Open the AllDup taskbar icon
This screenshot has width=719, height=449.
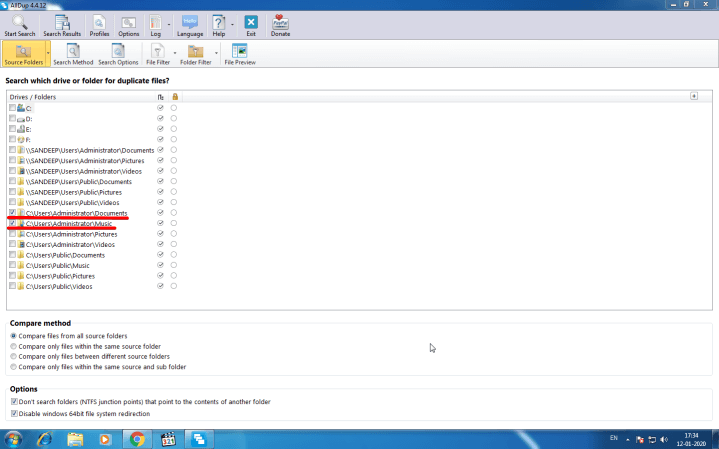[x=199, y=439]
